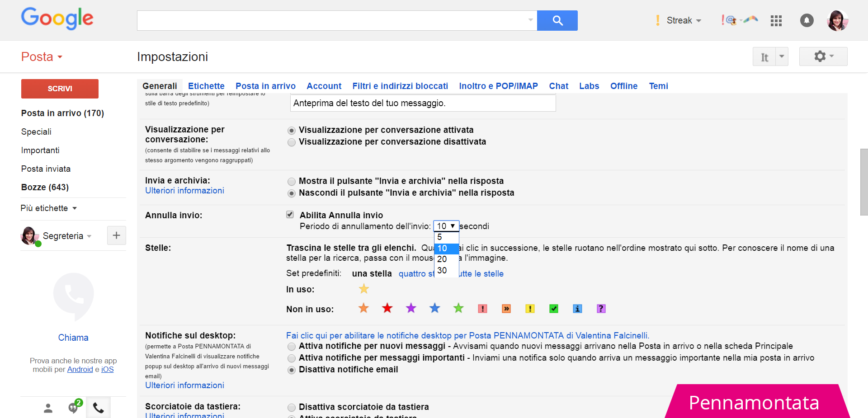Click the purple star icon
The height and width of the screenshot is (418, 868).
click(411, 308)
